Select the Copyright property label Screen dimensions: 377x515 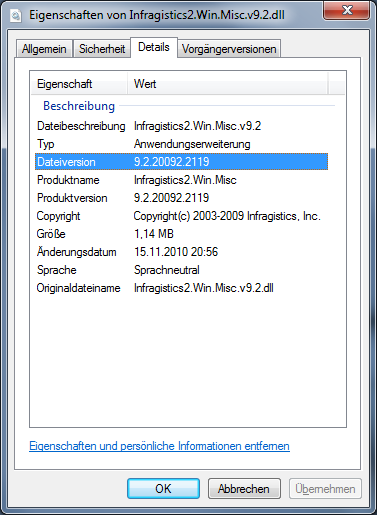pyautogui.click(x=58, y=216)
